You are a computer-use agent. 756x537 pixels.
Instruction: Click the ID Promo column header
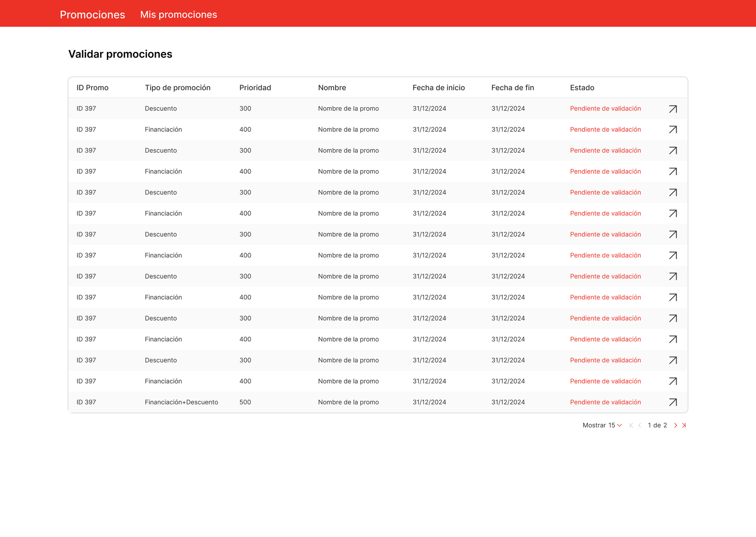tap(93, 88)
